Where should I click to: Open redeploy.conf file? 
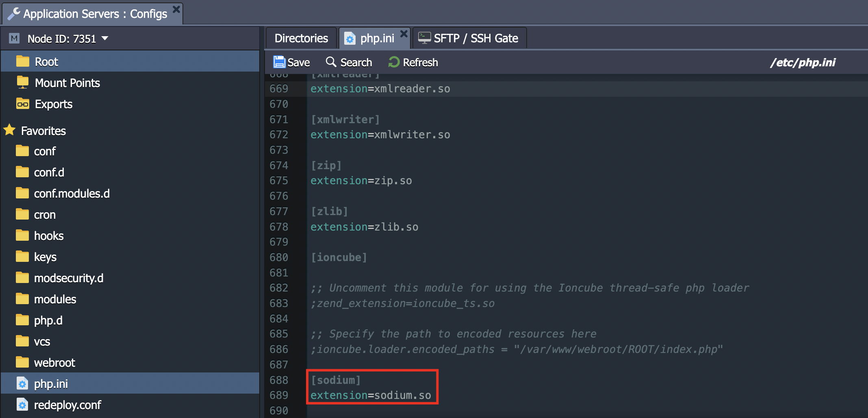click(67, 405)
